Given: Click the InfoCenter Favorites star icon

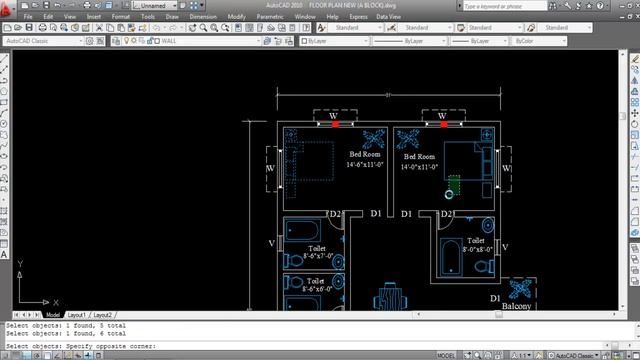Looking at the screenshot, I should (589, 6).
